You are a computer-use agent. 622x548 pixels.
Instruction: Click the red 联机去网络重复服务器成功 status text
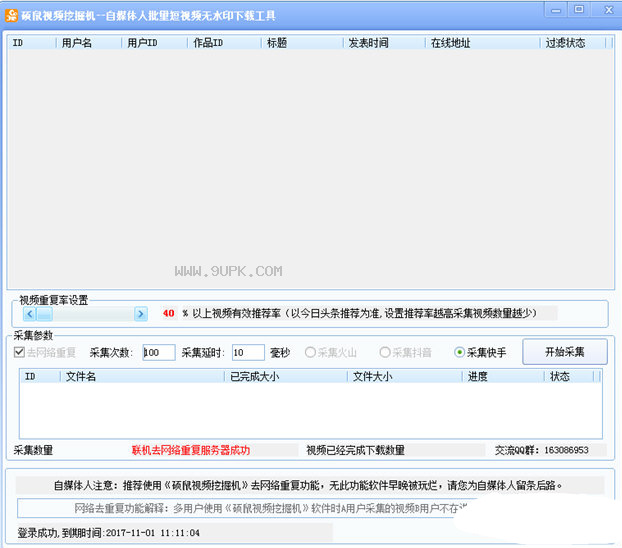pyautogui.click(x=191, y=450)
